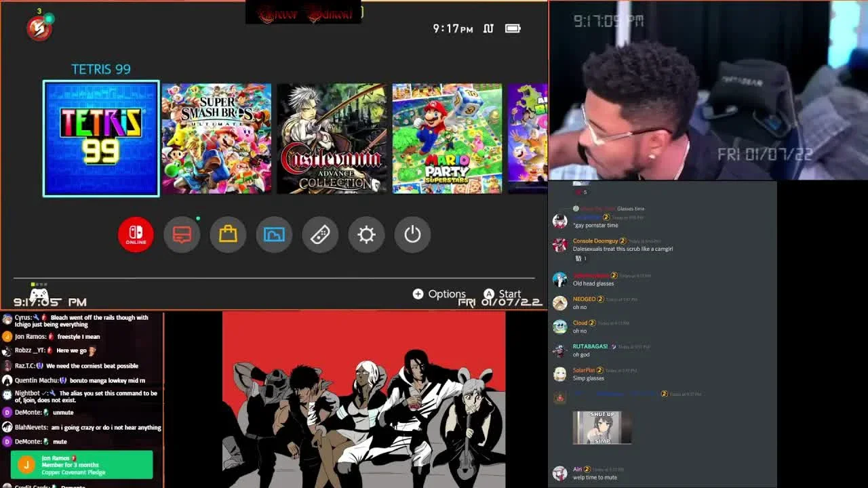The height and width of the screenshot is (488, 868).
Task: Click Airi's username in Discord chat
Action: 578,469
